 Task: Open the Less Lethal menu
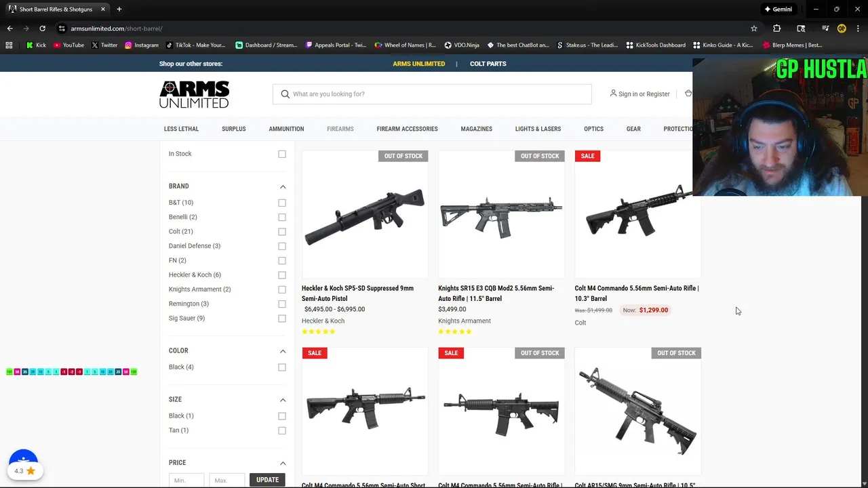tap(181, 129)
